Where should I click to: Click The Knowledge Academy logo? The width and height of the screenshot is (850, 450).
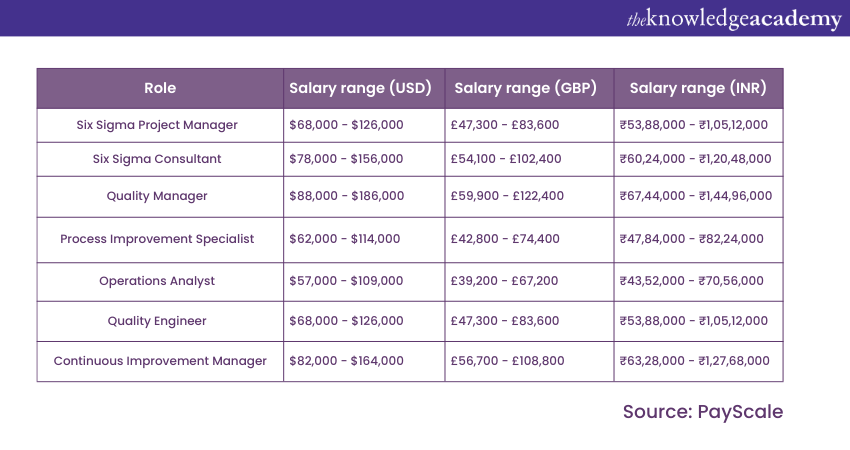734,19
